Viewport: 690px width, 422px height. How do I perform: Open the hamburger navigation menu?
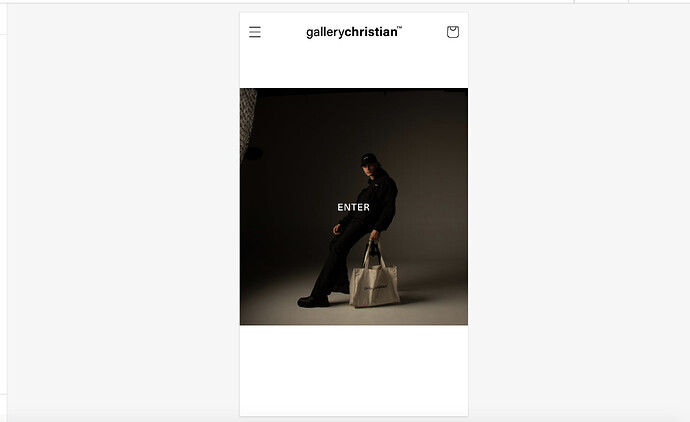pos(255,32)
